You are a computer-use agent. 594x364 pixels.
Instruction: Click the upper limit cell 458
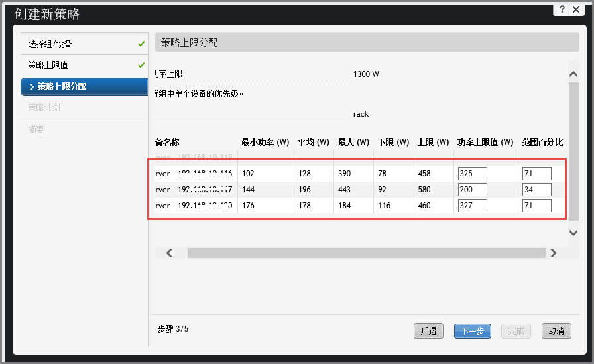pyautogui.click(x=424, y=174)
